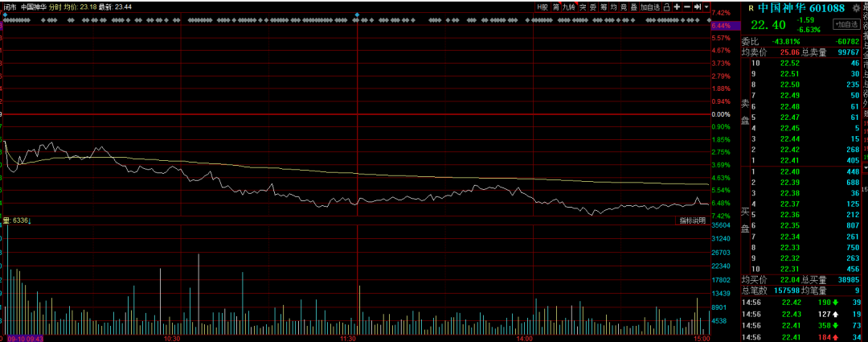Click the buy level 2 price 22.39
This screenshot has height=342, width=868.
point(789,183)
